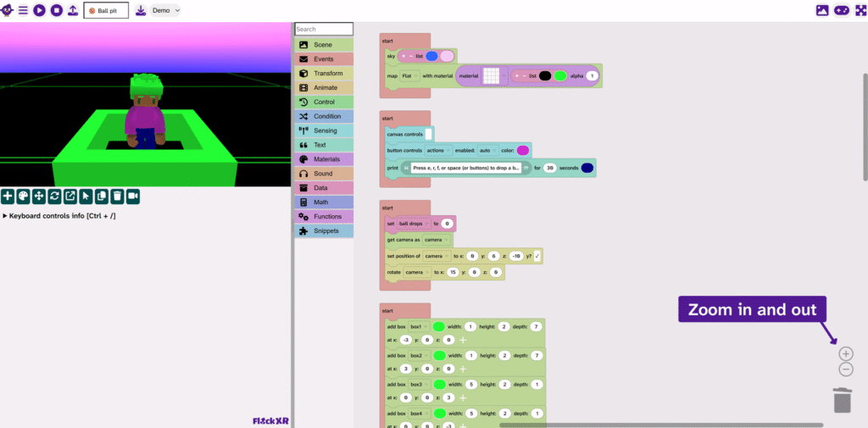Open the Data block category
Viewport: 868px width, 428px height.
[324, 188]
